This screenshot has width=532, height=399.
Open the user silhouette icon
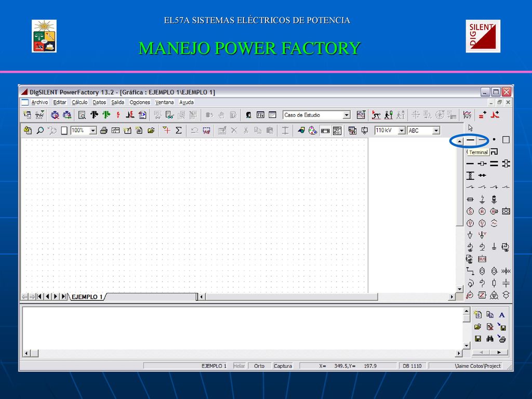pyautogui.click(x=248, y=115)
